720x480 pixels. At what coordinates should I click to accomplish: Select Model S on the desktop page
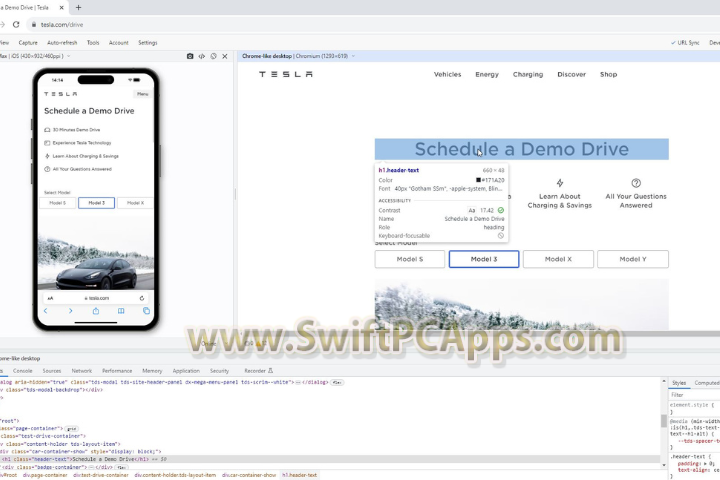point(410,259)
